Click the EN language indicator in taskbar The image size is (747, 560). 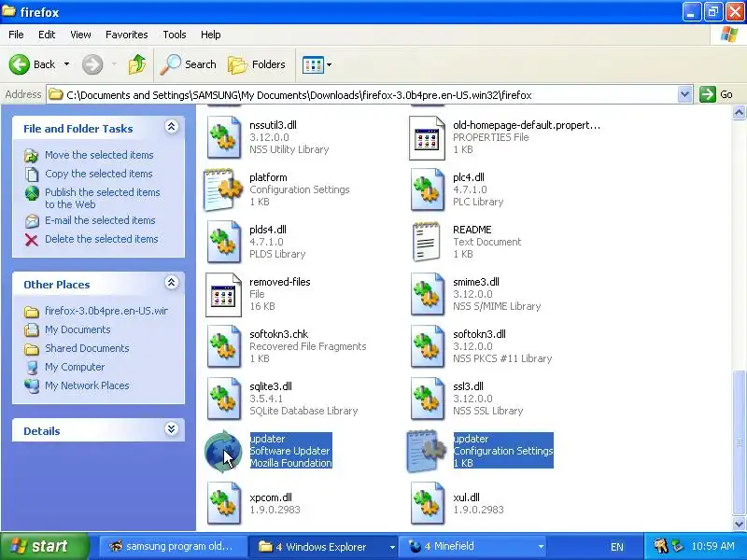click(x=617, y=547)
